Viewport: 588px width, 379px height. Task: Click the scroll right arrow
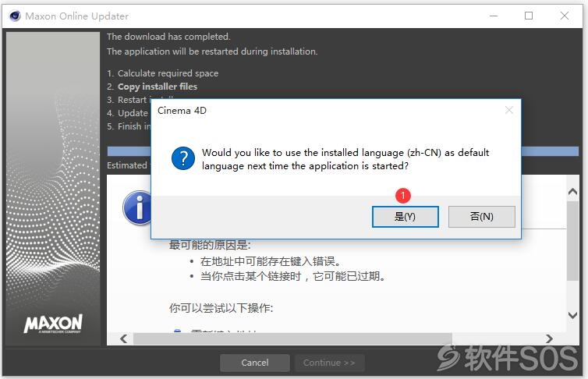[x=549, y=339]
